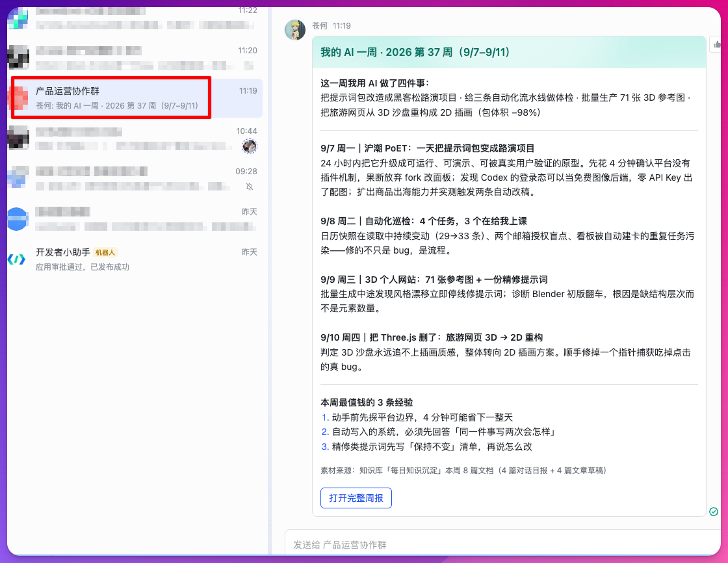Open the blurred chat timestamped 10:44
728x563 pixels.
[135, 138]
